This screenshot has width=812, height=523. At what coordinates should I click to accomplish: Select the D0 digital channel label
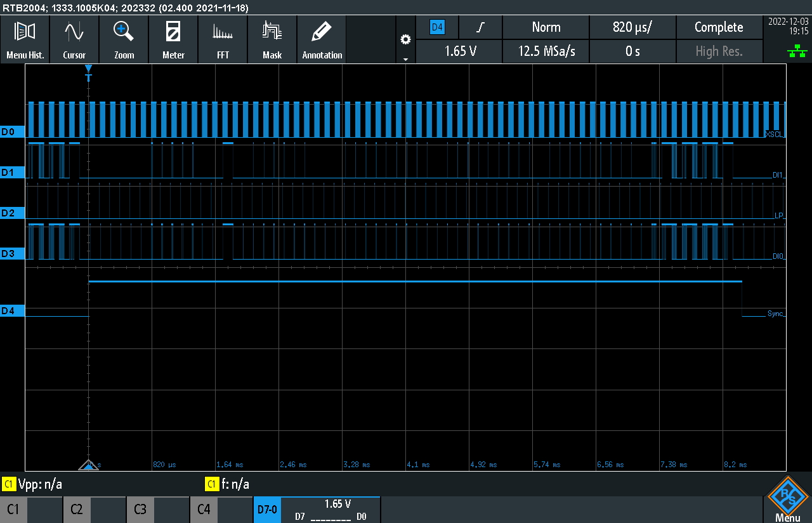12,131
